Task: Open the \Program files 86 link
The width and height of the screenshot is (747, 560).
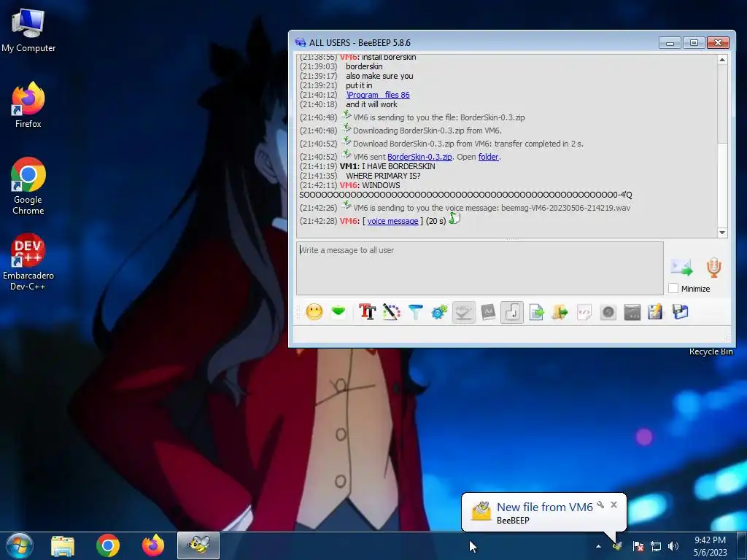Action: [x=378, y=95]
